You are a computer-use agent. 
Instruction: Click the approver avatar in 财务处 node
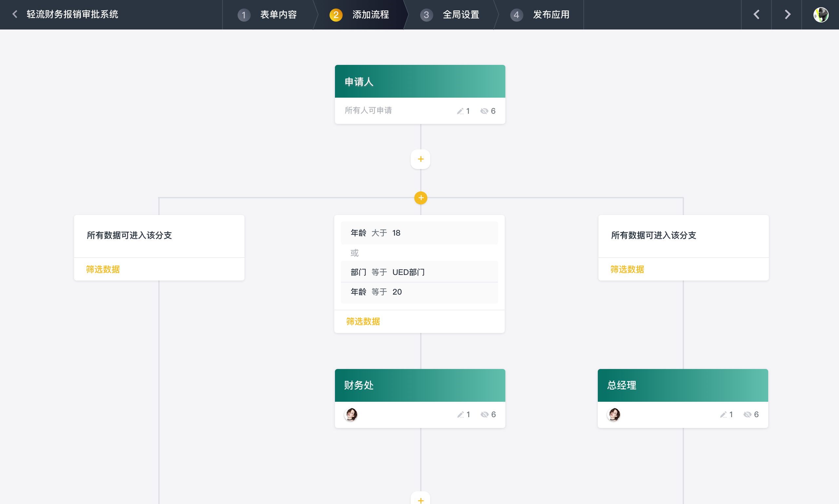coord(351,414)
